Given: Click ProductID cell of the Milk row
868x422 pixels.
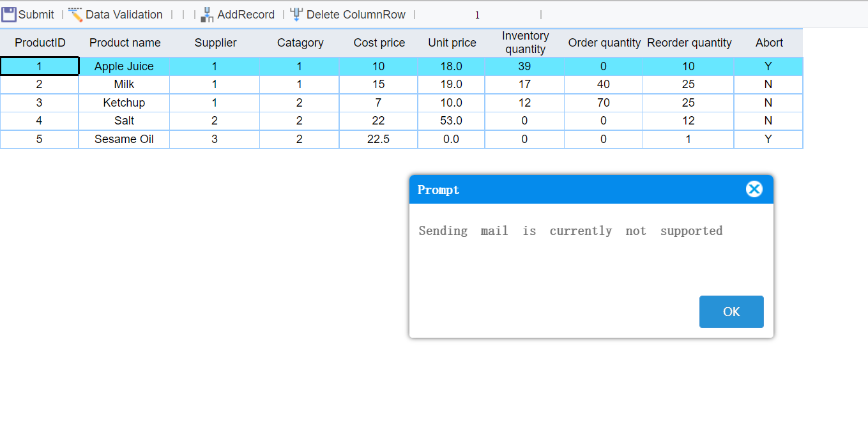Looking at the screenshot, I should [x=40, y=84].
